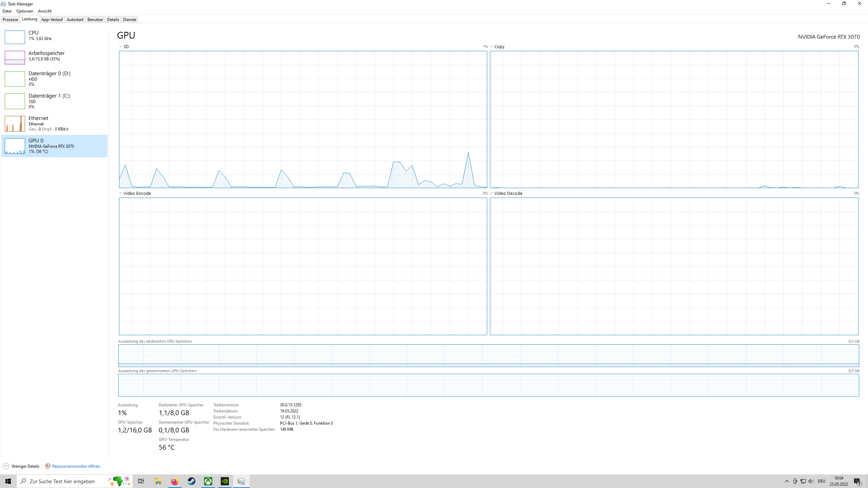The width and height of the screenshot is (868, 488).
Task: Open Firefox from the taskbar
Action: tap(175, 481)
